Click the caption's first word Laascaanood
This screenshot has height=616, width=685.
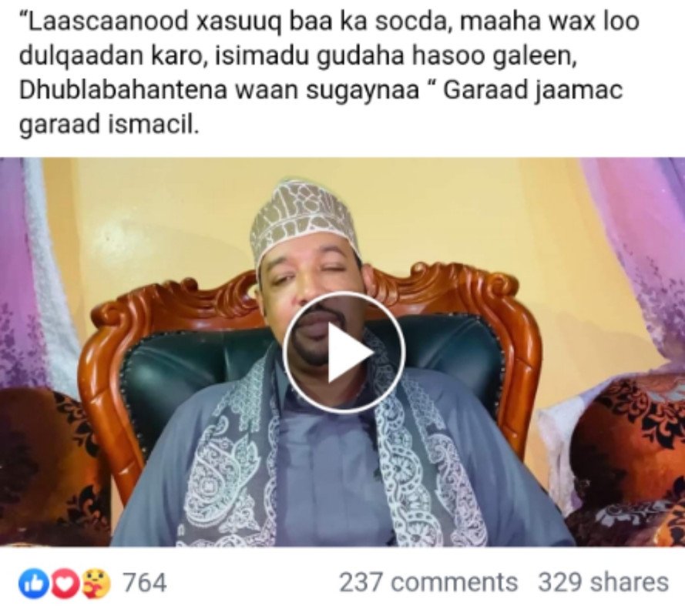coord(104,22)
